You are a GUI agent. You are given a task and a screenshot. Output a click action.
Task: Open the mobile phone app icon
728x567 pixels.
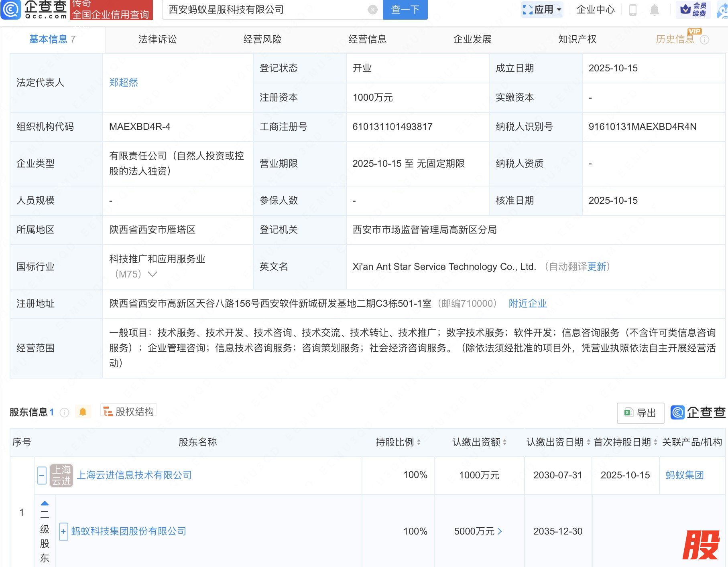click(x=632, y=10)
